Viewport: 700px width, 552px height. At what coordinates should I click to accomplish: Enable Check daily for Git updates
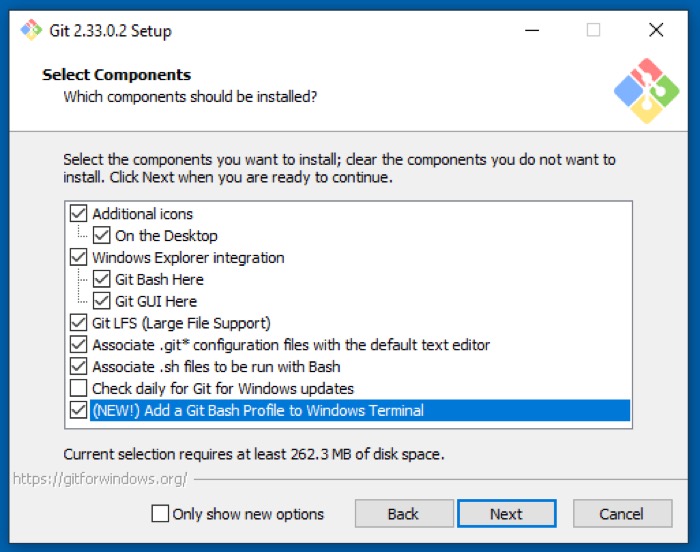(78, 388)
